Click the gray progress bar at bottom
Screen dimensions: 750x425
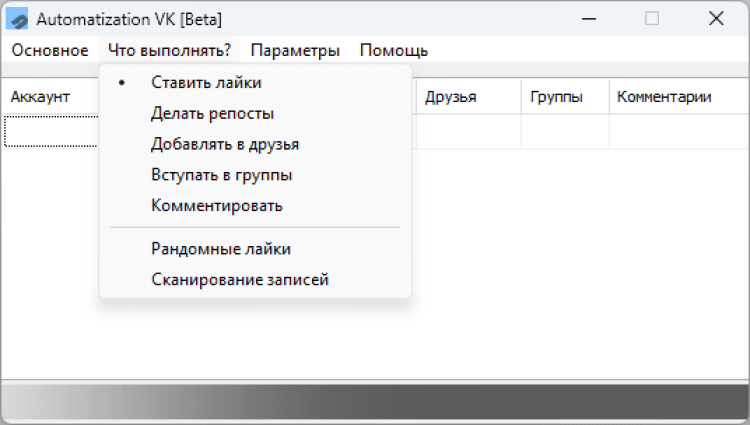coord(375,402)
